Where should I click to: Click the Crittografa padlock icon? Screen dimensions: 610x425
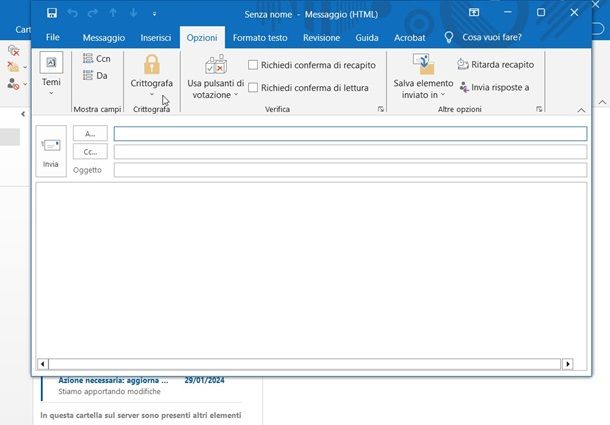point(151,64)
